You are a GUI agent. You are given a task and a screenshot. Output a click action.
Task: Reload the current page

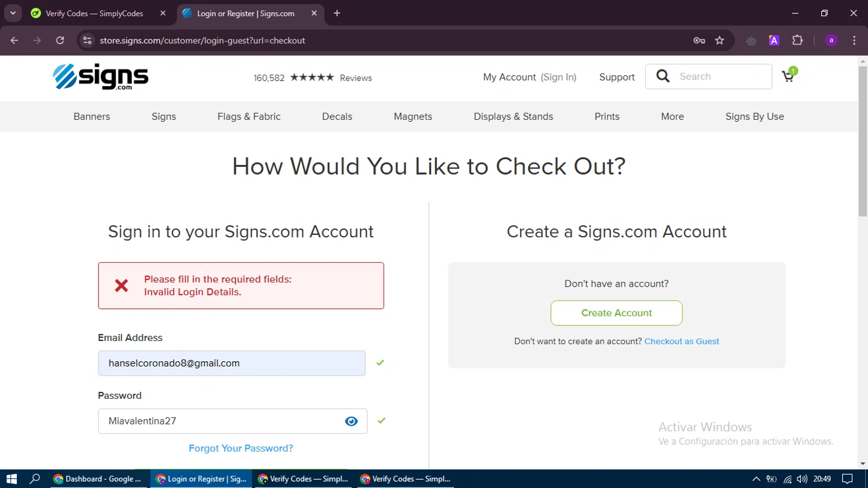[x=60, y=41]
